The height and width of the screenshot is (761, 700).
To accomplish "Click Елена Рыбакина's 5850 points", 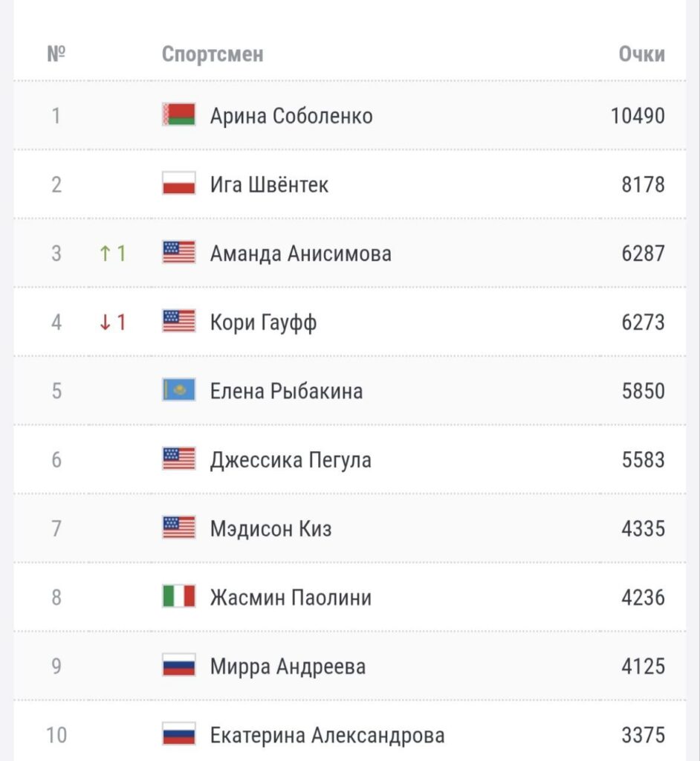I will (x=643, y=391).
